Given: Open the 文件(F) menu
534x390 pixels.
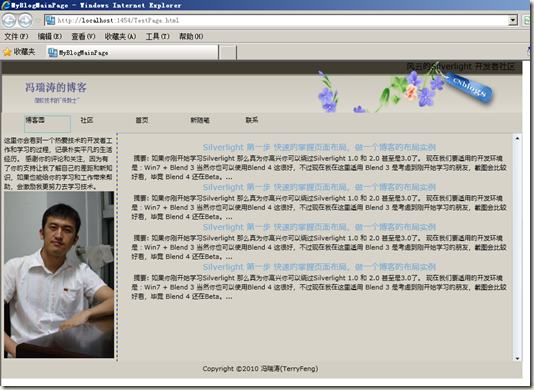Looking at the screenshot, I should [16, 36].
